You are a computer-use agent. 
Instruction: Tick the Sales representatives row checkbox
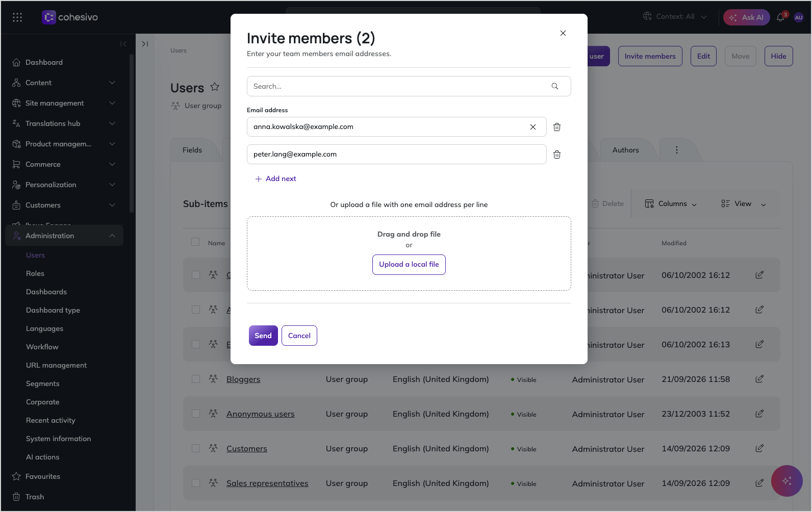196,483
